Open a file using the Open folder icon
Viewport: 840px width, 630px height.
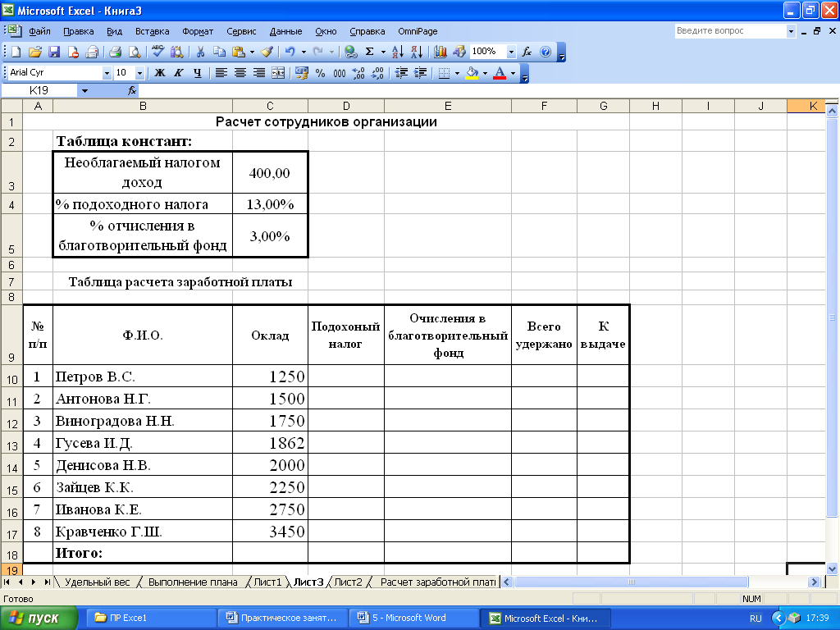(34, 52)
